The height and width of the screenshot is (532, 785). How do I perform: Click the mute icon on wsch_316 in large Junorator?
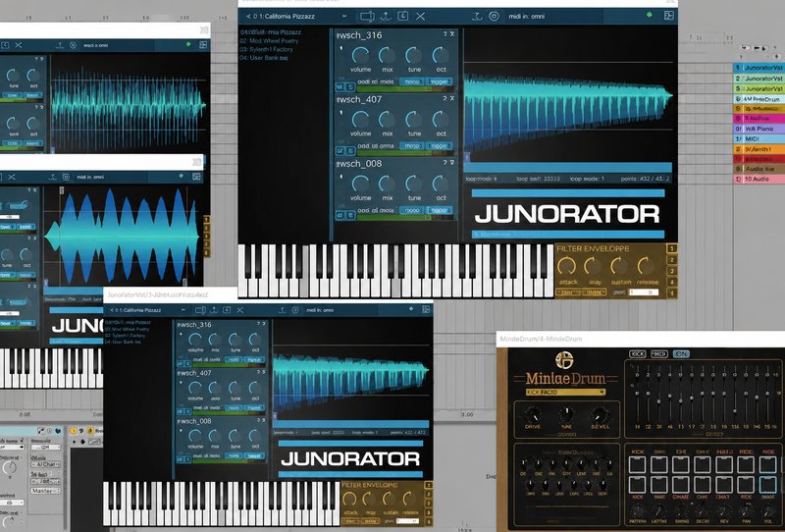click(x=340, y=87)
